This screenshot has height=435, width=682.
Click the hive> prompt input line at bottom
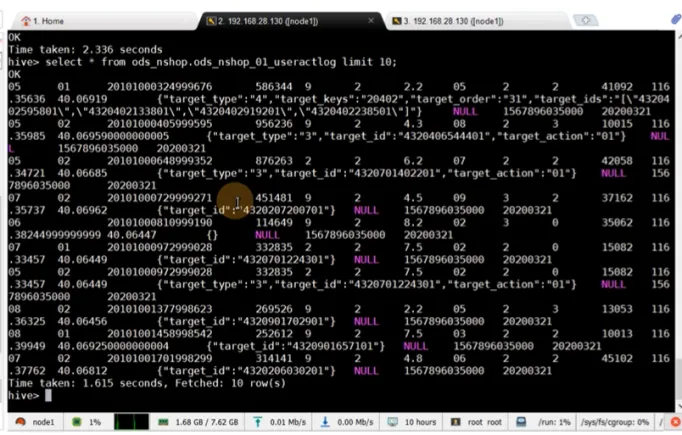(30, 395)
